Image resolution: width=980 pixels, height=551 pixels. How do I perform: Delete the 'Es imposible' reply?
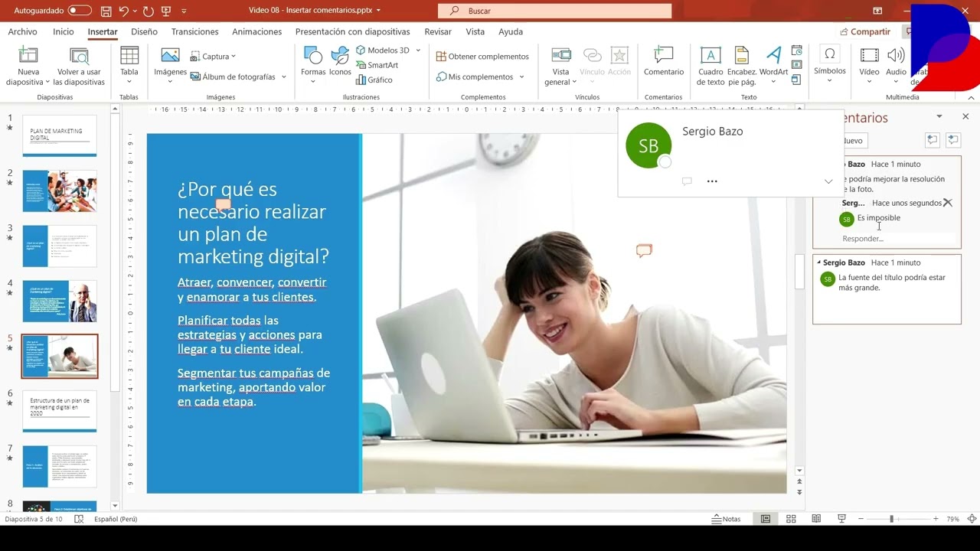pos(948,203)
